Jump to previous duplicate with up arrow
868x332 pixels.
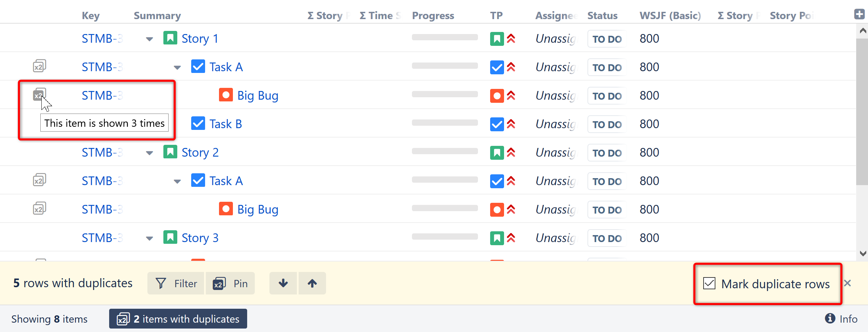click(312, 283)
